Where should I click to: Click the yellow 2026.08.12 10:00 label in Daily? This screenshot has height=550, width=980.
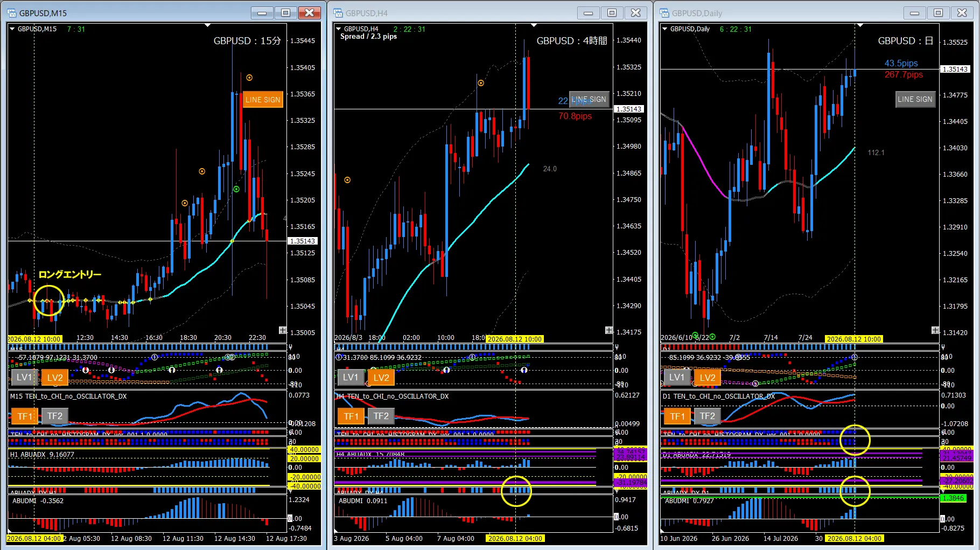pyautogui.click(x=854, y=339)
